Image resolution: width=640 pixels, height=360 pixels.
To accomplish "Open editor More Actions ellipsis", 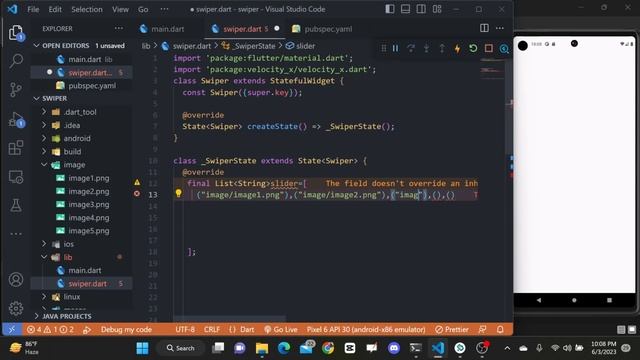I will pyautogui.click(x=500, y=28).
